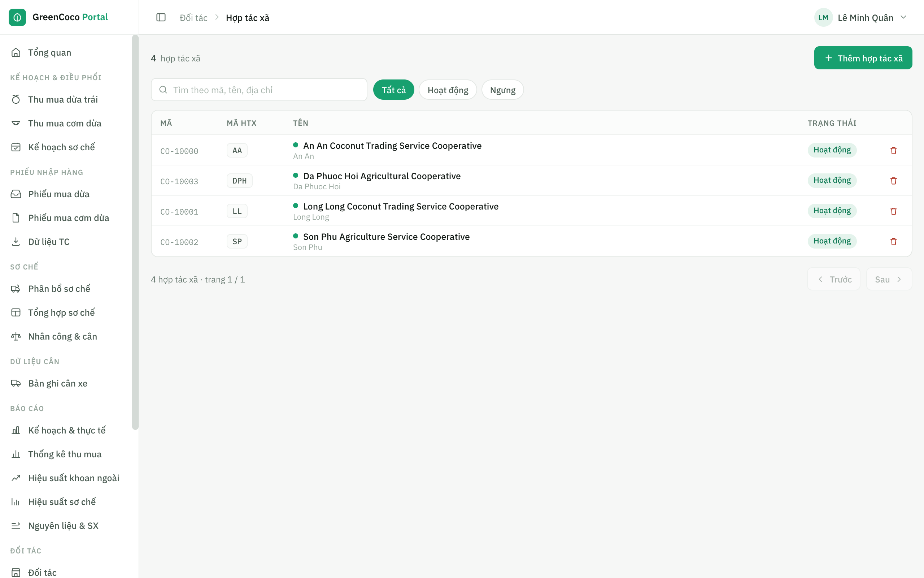Open Dữ liệu TC download page
This screenshot has width=924, height=578.
point(66,242)
